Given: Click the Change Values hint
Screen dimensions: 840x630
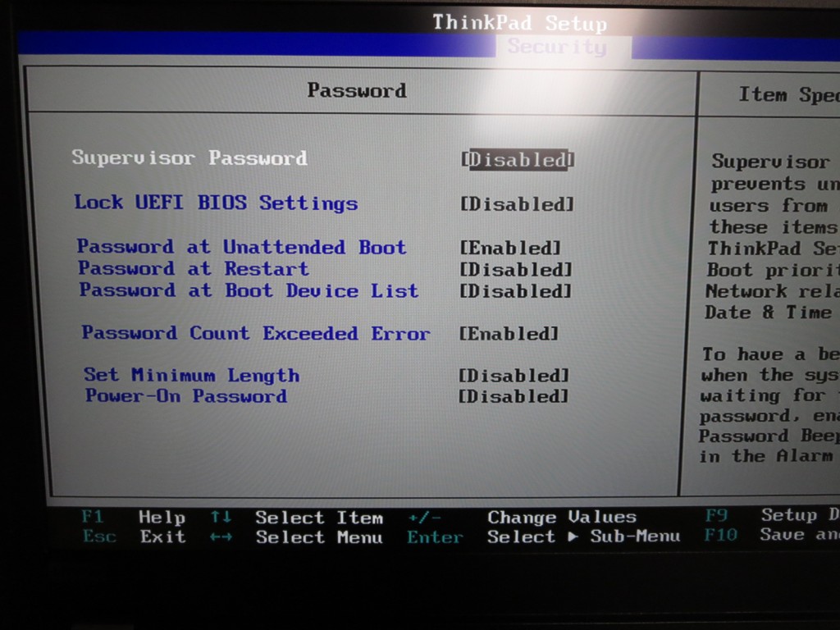Looking at the screenshot, I should [562, 517].
